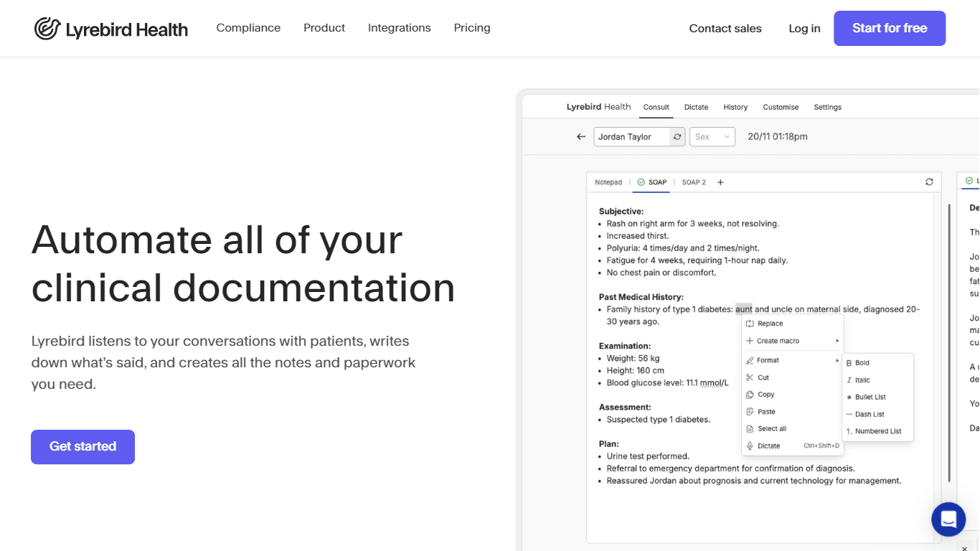
Task: Select Cut from the context menu
Action: pos(792,377)
